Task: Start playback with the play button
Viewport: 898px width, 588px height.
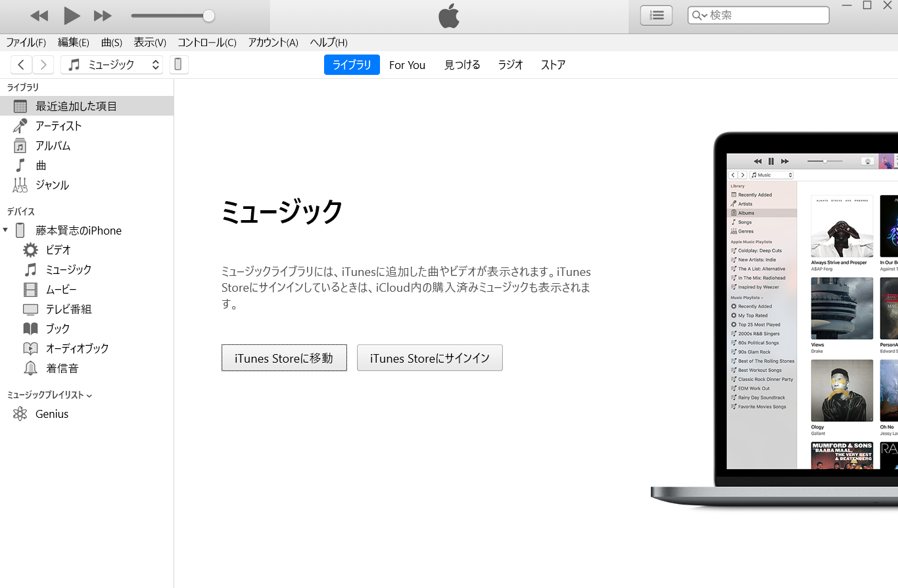Action: 72,15
